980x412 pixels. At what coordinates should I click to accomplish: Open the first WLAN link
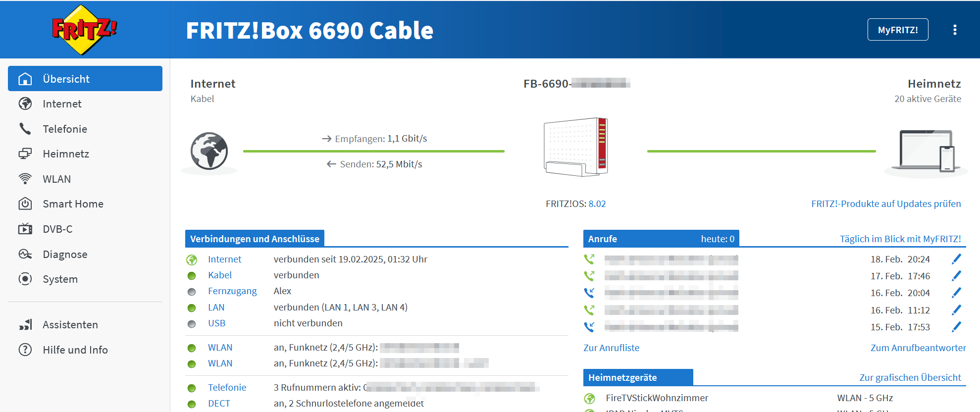click(x=220, y=347)
